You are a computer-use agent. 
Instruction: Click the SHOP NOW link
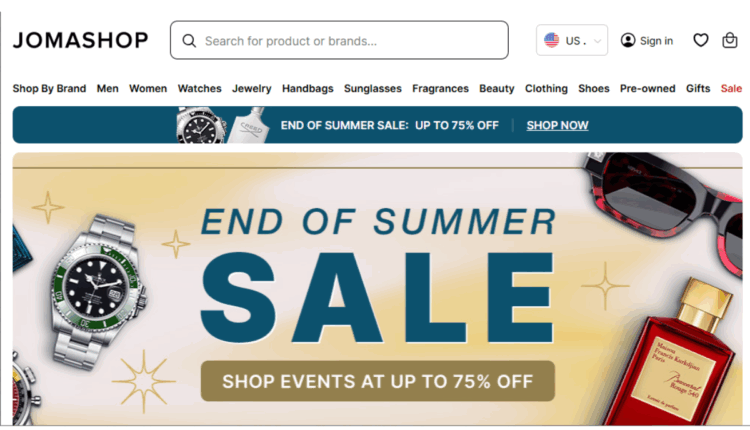pyautogui.click(x=557, y=125)
